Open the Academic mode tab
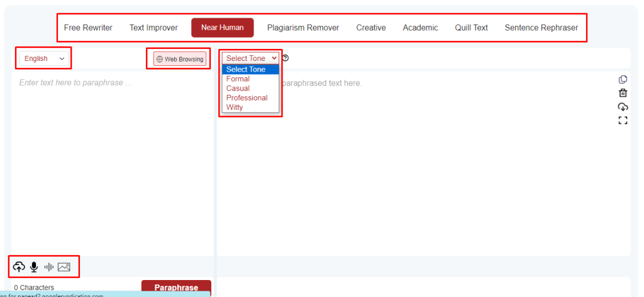Image resolution: width=644 pixels, height=297 pixels. click(420, 28)
